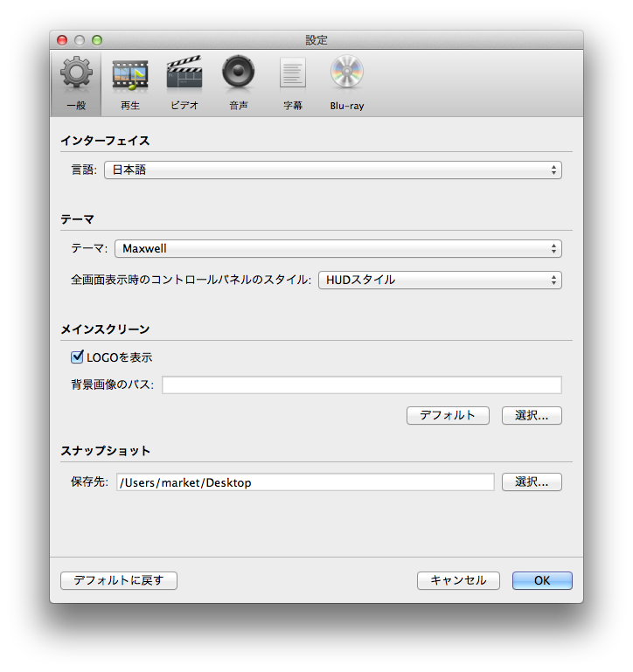Expand the 言語 dropdown showing 日本語
Viewport: 633px width, 672px height.
click(x=332, y=170)
